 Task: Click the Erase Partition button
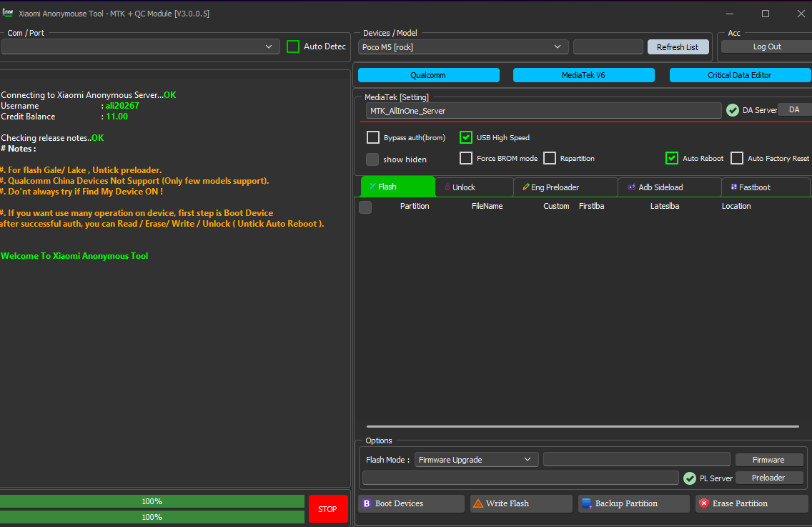click(x=752, y=503)
